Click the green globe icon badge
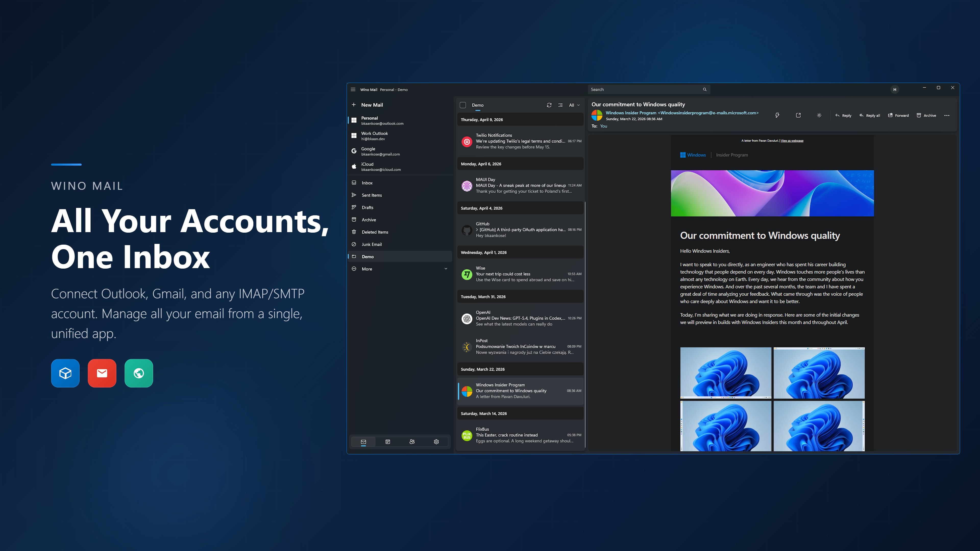The height and width of the screenshot is (551, 980). pyautogui.click(x=139, y=373)
